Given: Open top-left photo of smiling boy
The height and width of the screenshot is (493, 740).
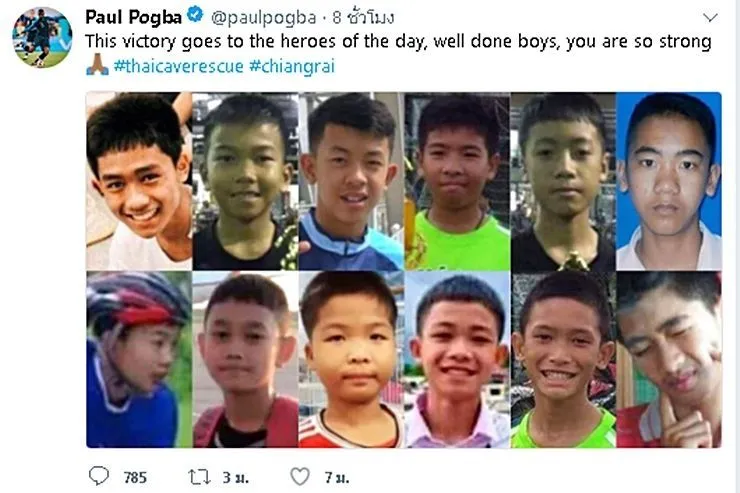Looking at the screenshot, I should point(139,181).
